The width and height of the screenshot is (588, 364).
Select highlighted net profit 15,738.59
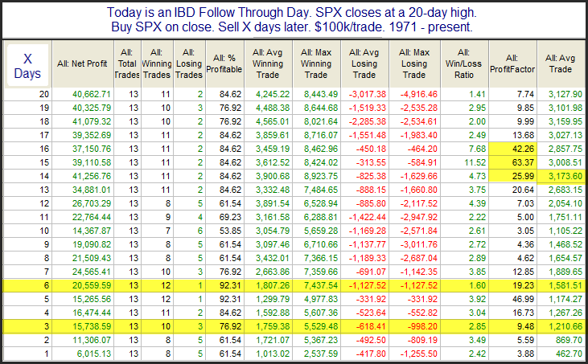point(92,326)
